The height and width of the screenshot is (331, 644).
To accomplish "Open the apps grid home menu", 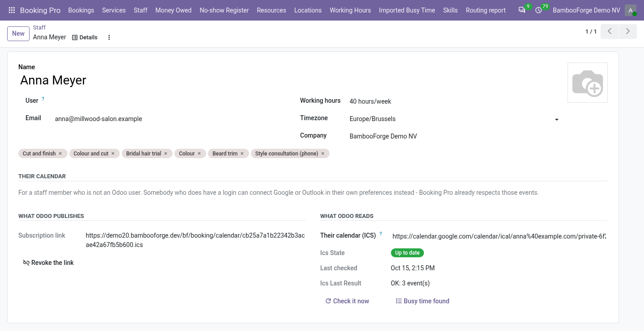I will coord(12,10).
